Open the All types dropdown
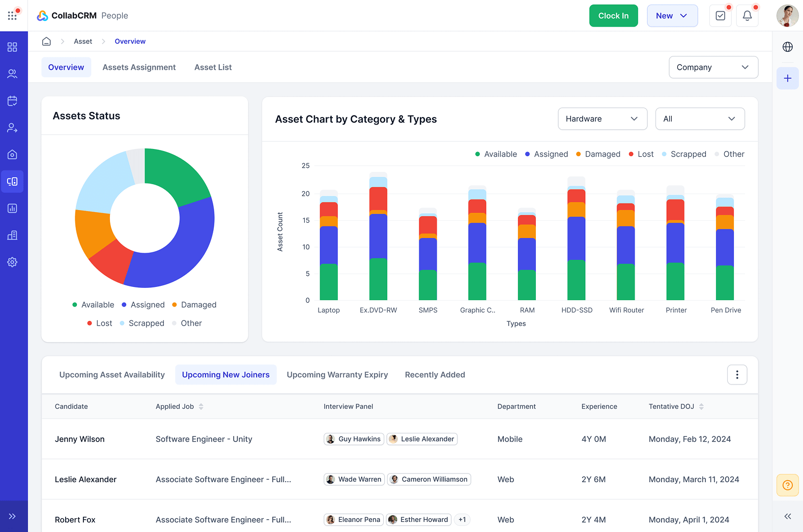Screen dimensions: 803x532 [700, 119]
